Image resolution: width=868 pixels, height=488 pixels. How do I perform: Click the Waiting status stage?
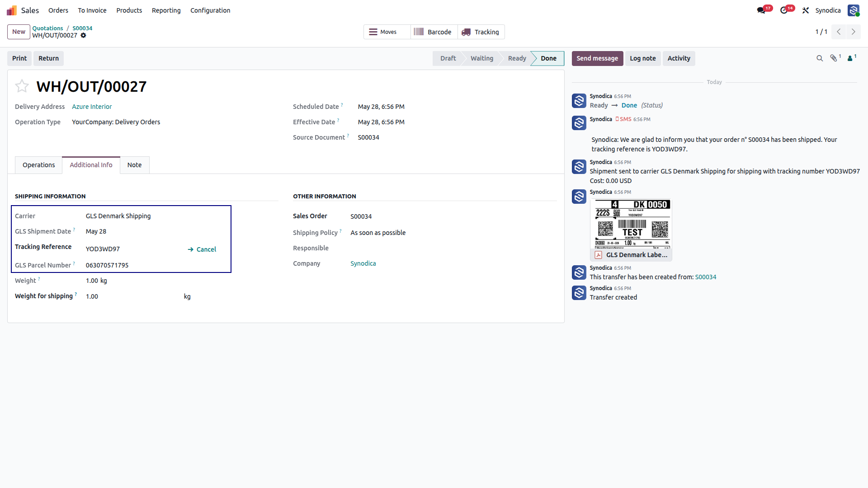click(x=481, y=58)
